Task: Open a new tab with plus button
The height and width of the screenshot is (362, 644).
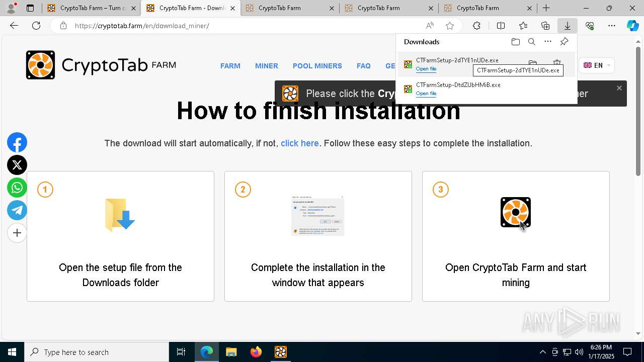Action: coord(546,8)
